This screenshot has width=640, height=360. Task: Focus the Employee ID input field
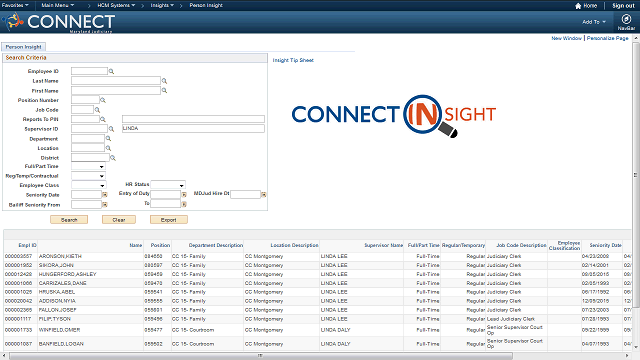(x=89, y=71)
